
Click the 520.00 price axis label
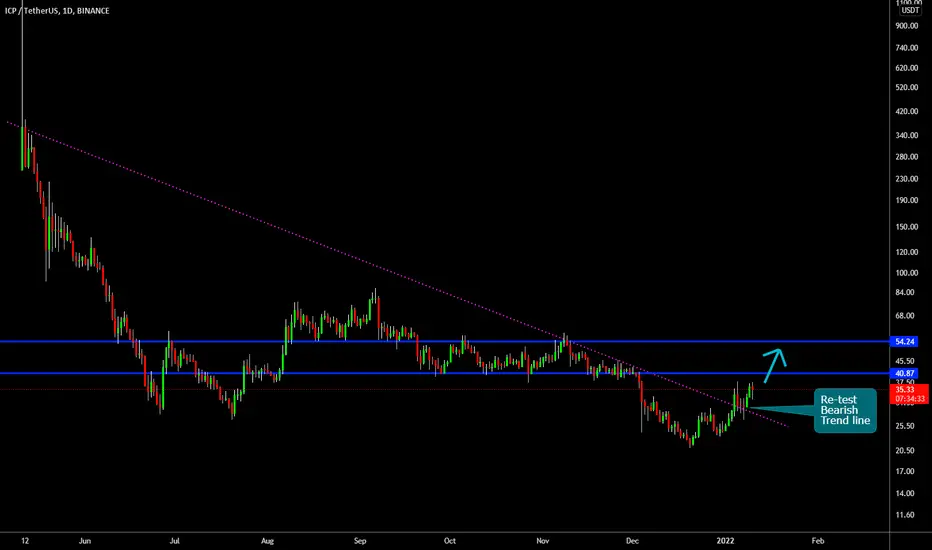pyautogui.click(x=907, y=87)
